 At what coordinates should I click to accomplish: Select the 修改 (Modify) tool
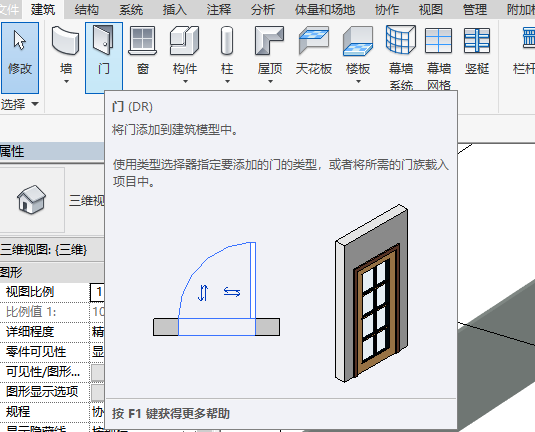tap(20, 58)
